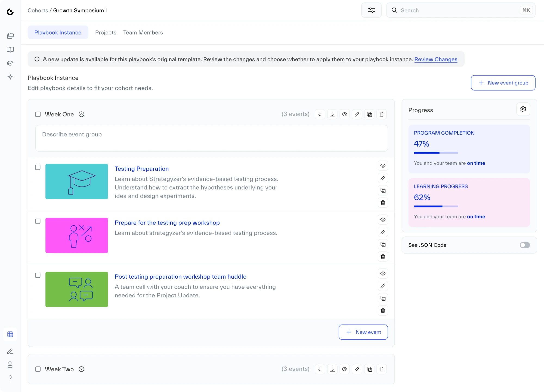Image resolution: width=544 pixels, height=392 pixels.
Task: Click the teal Testing Preparation thumbnail
Action: click(76, 181)
